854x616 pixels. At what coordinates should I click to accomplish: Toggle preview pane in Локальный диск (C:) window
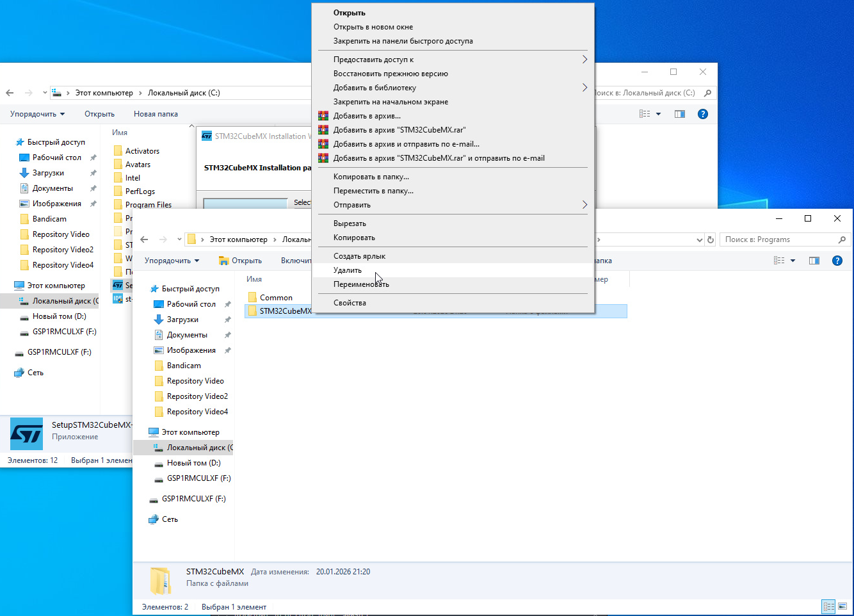(680, 114)
